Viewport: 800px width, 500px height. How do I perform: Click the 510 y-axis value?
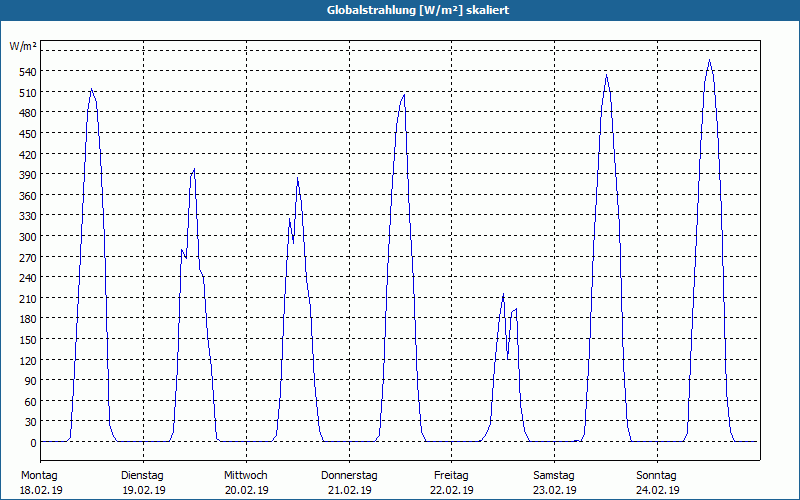(x=28, y=93)
